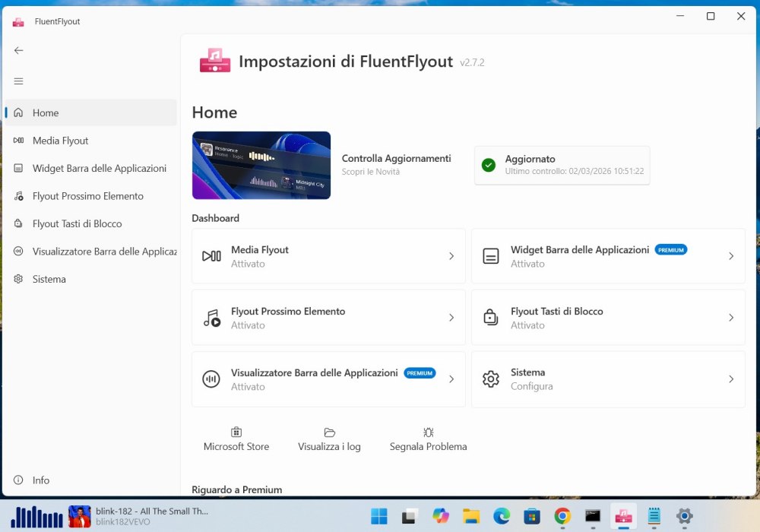Viewport: 760px width, 532px height.
Task: Select the Sistema gear icon in the sidebar
Action: [x=18, y=279]
